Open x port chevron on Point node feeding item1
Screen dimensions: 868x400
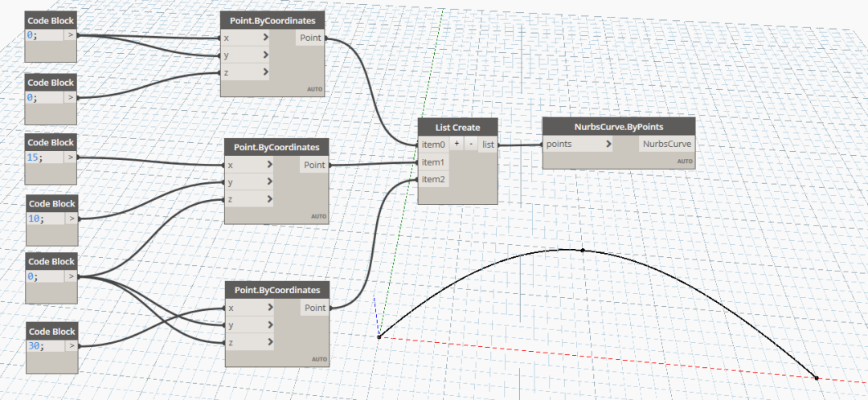pos(269,165)
